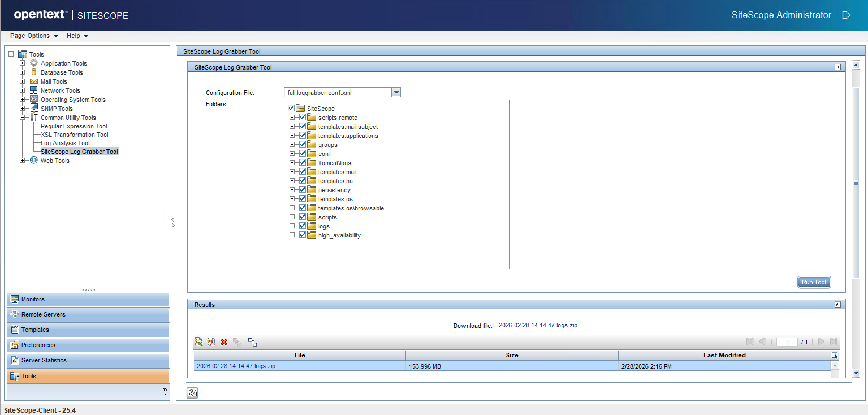This screenshot has width=868, height=415.
Task: Select Application Tools in the tree
Action: pyautogui.click(x=64, y=63)
